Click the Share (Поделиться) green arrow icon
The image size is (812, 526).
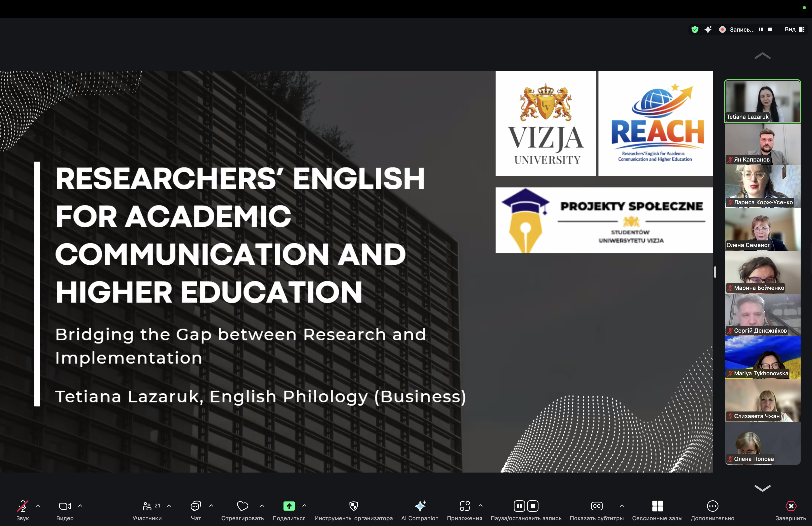coord(289,506)
